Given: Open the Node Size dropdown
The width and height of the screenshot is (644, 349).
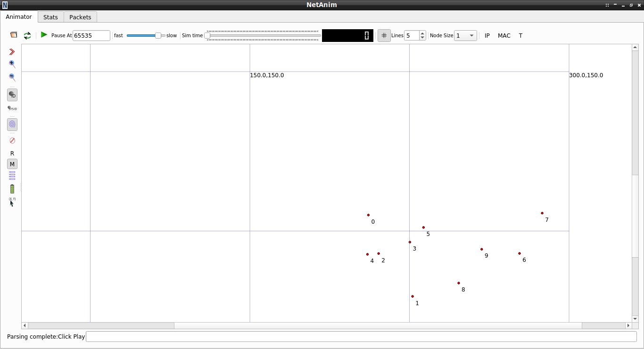Looking at the screenshot, I should (465, 35).
